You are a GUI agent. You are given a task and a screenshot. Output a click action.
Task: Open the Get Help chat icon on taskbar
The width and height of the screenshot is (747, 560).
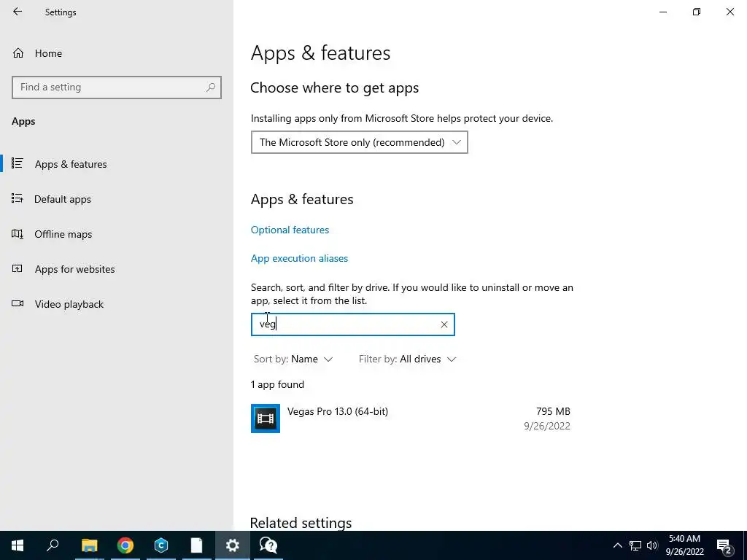268,545
